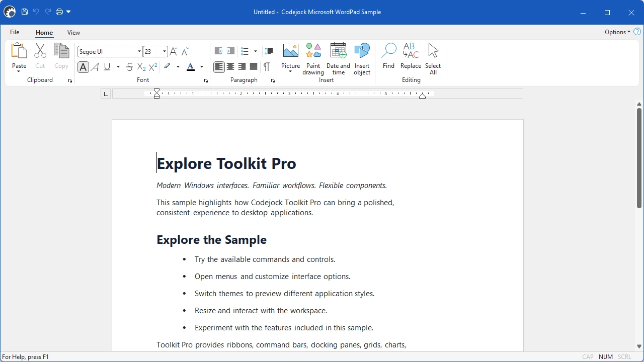Open the Find tool

[x=388, y=56]
